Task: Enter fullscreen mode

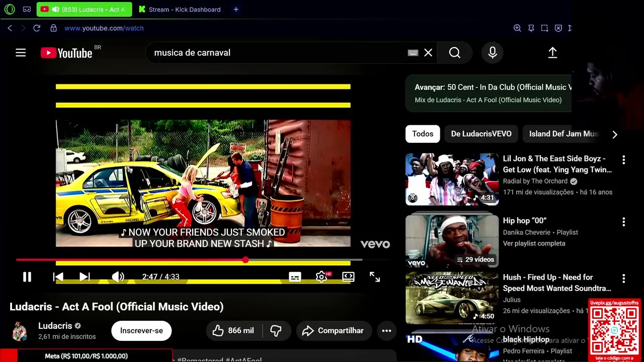Action: click(x=375, y=277)
